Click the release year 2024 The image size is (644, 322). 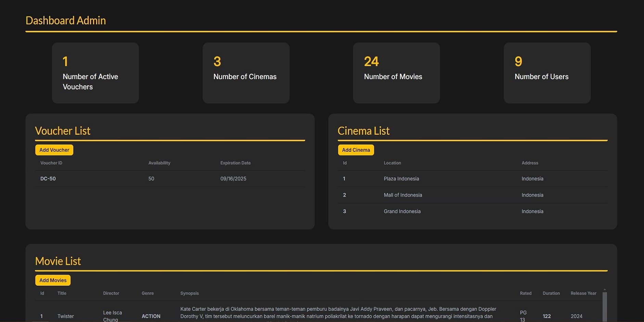point(577,316)
